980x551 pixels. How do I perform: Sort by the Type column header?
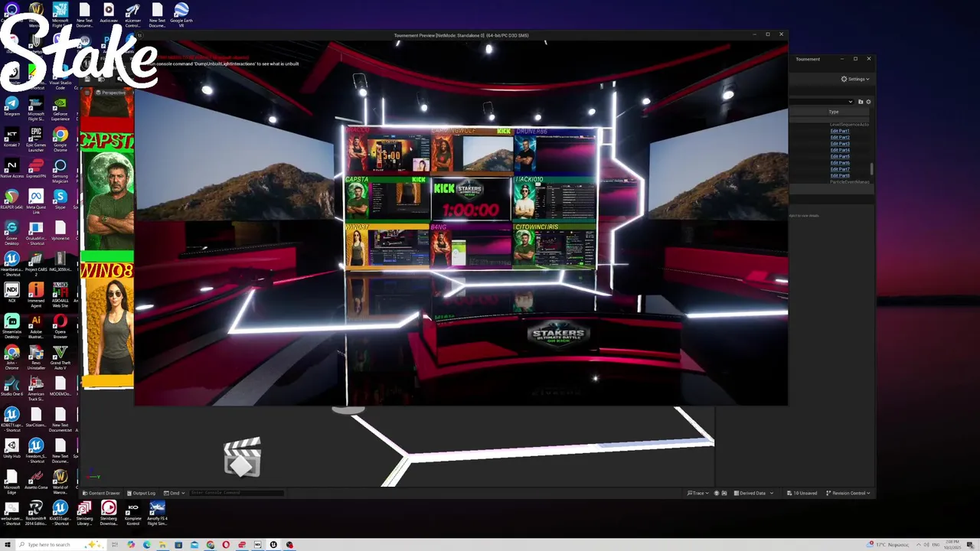pyautogui.click(x=834, y=112)
